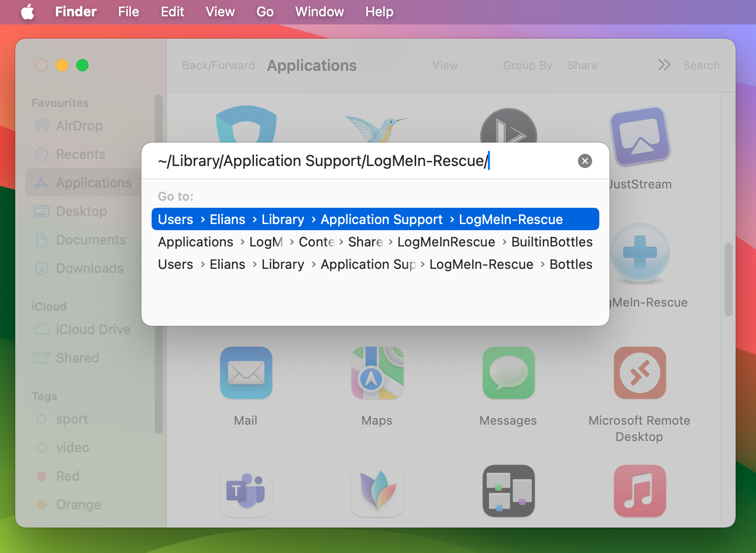
Task: Select the Microsoft Teams app icon
Action: pyautogui.click(x=246, y=491)
